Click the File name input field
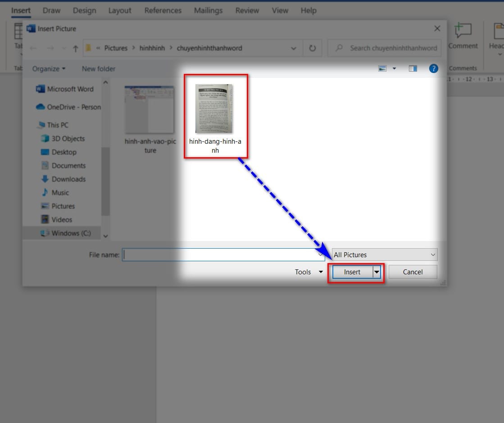 click(x=223, y=255)
